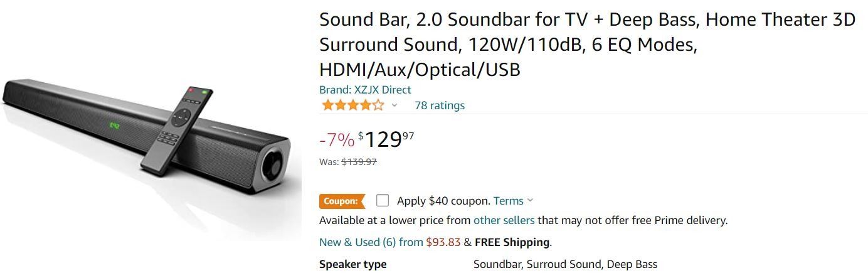Click the star rating icons

(x=352, y=105)
